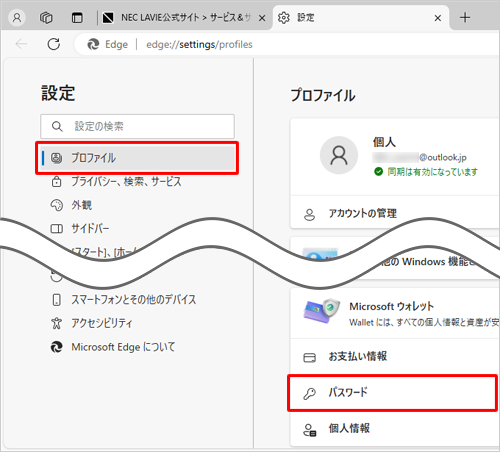Viewport: 500px width, 452px height.
Task: Open the Workspaces icon in title bar
Action: tap(46, 17)
